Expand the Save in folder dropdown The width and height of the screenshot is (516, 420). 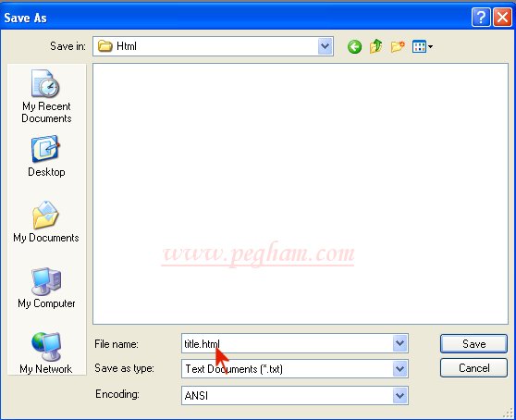point(326,46)
